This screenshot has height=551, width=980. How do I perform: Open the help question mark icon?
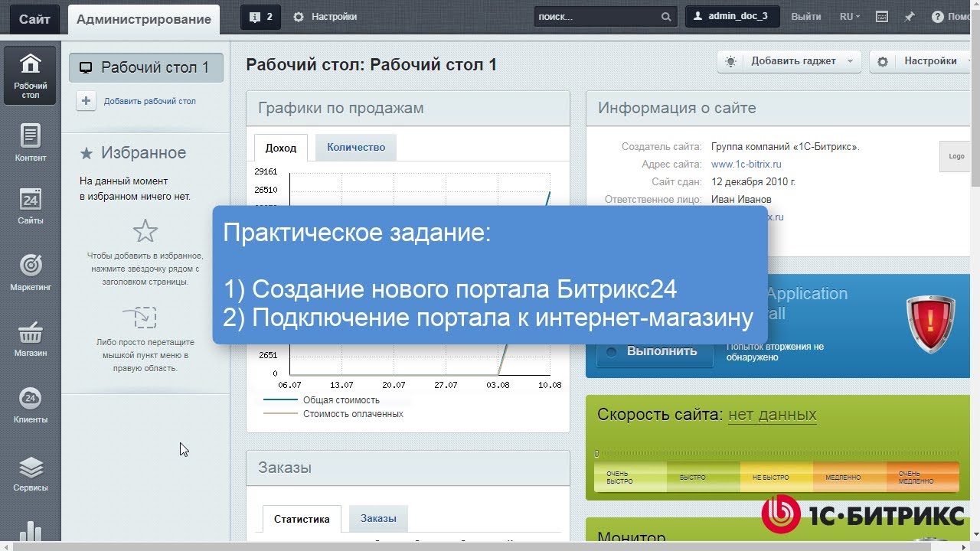[938, 17]
